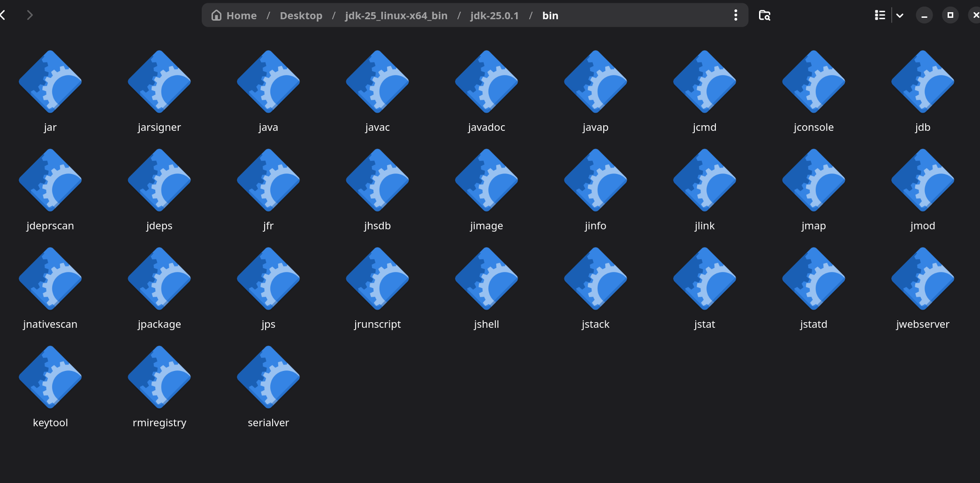Go back with the back arrow
980x483 pixels.
pos(3,15)
